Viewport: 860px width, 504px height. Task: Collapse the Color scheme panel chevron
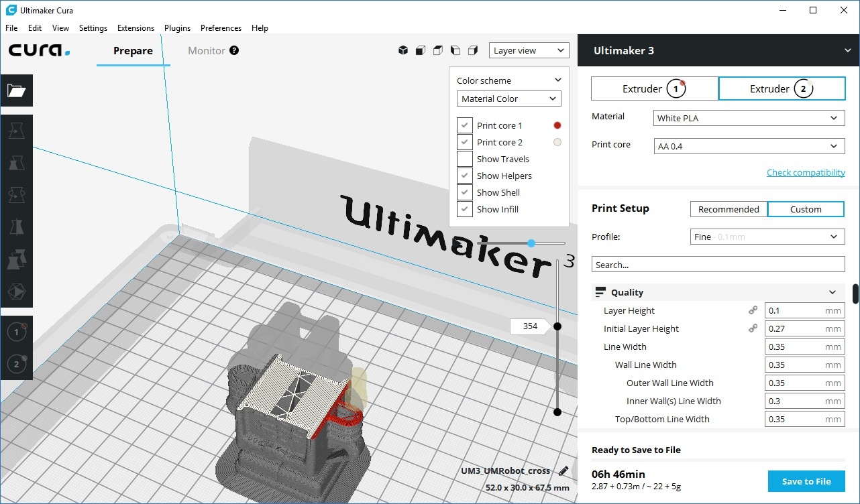[557, 80]
